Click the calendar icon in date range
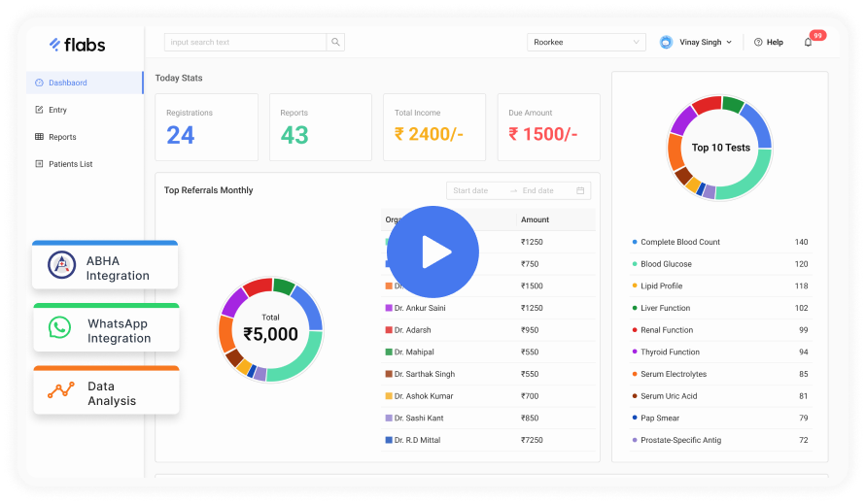This screenshot has height=504, width=866. pyautogui.click(x=580, y=190)
